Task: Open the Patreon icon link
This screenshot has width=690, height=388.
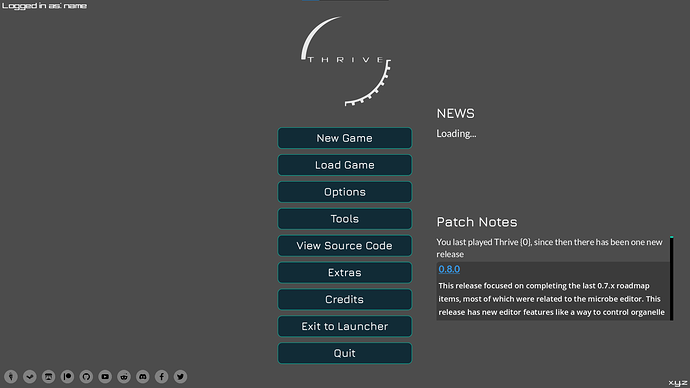Action: point(67,377)
